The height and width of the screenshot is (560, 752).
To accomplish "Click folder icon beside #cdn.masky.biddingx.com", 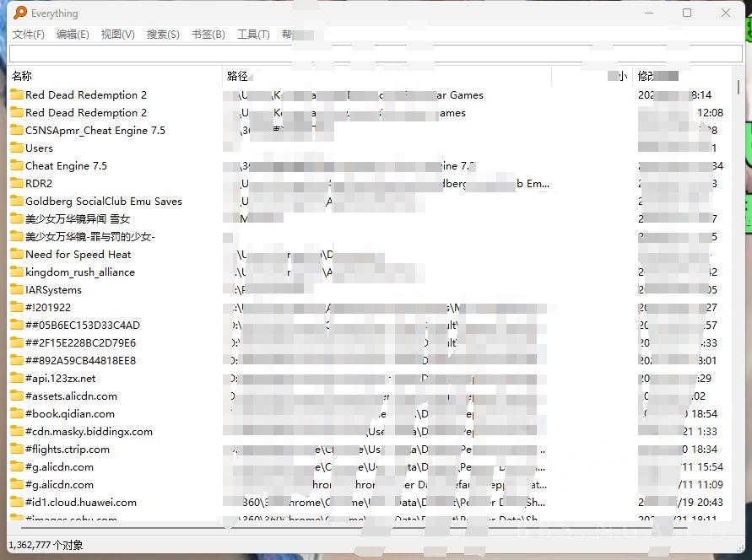I will coord(17,431).
